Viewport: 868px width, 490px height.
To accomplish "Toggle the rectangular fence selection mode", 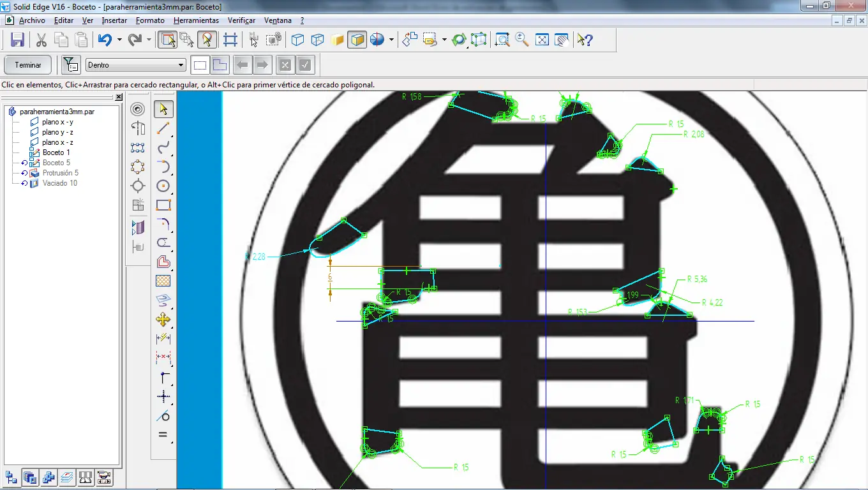I will click(x=200, y=65).
